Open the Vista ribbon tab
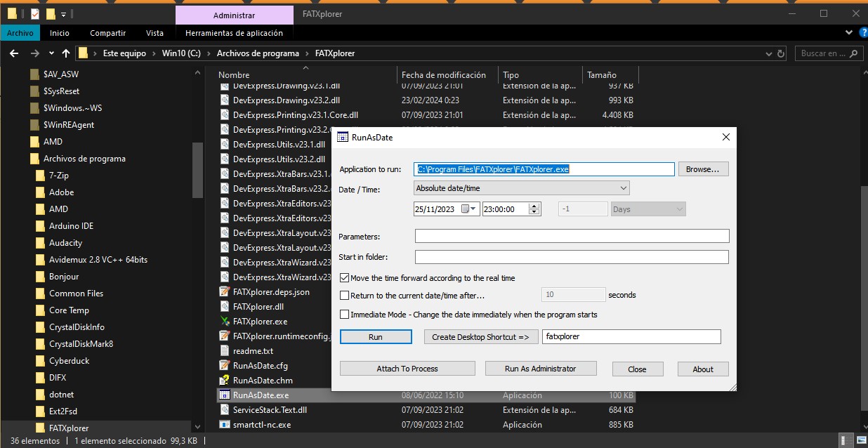This screenshot has height=448, width=868. (x=154, y=33)
